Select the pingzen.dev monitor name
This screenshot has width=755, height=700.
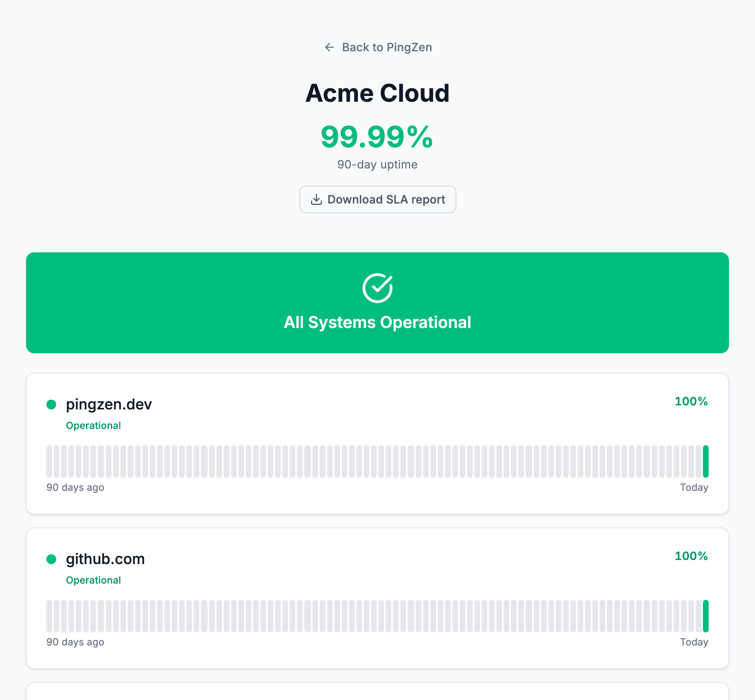click(109, 405)
